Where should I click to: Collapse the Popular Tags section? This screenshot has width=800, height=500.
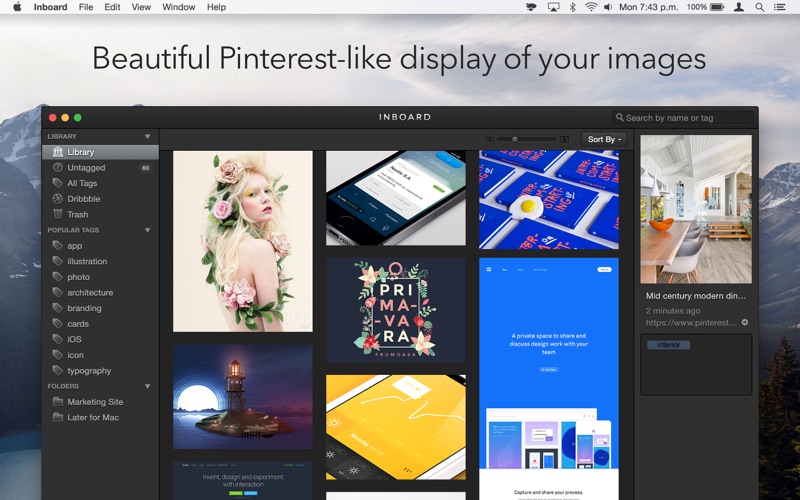147,230
